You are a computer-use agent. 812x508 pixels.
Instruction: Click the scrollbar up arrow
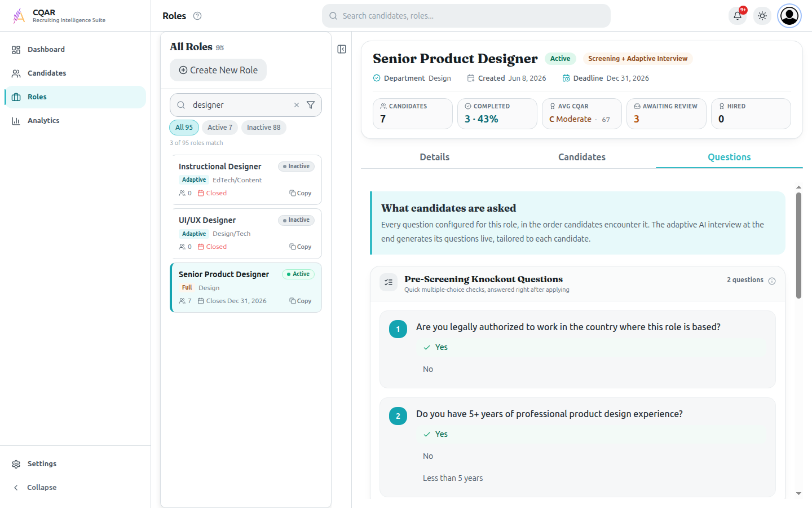798,187
